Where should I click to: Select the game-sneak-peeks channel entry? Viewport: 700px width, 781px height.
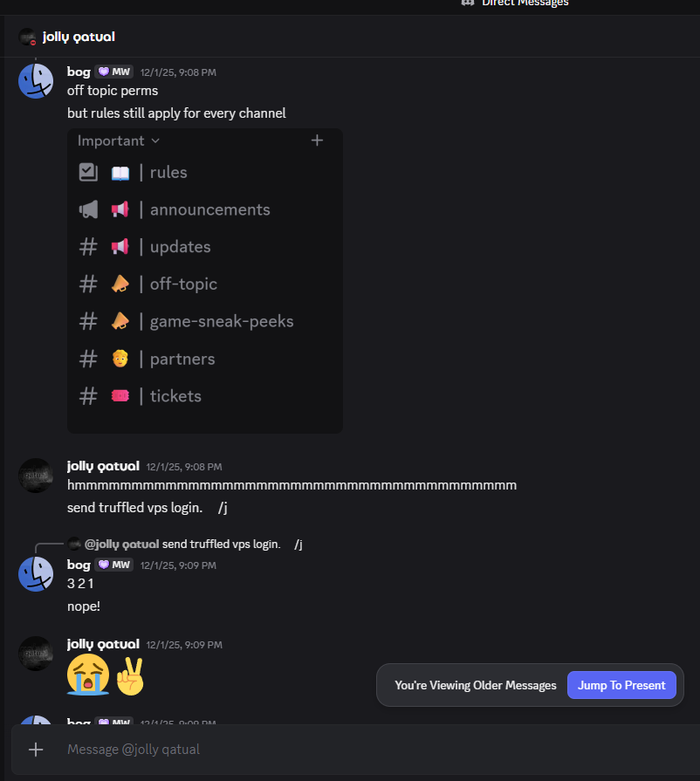(221, 322)
